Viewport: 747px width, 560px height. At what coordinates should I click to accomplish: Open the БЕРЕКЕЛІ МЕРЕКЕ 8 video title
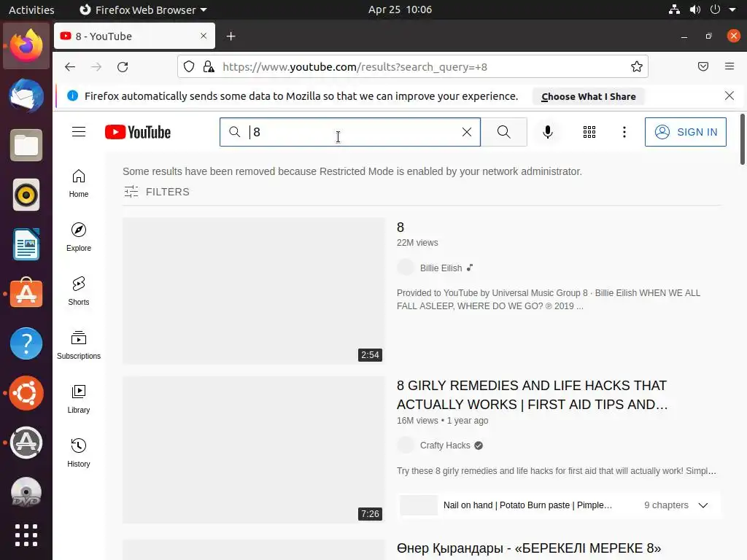pos(529,548)
